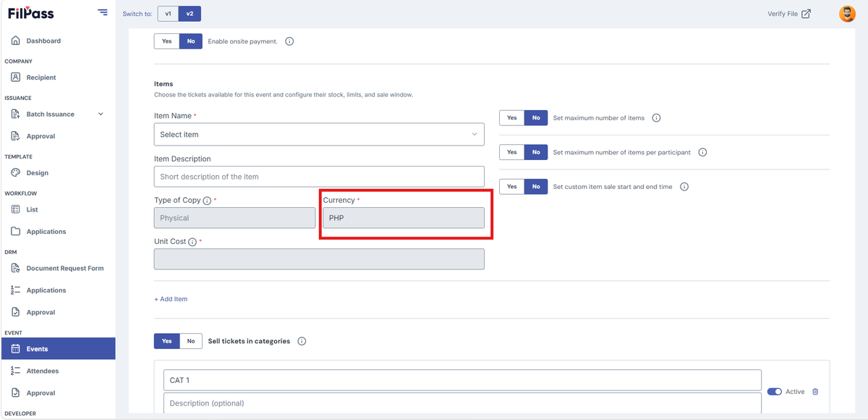The image size is (868, 420).
Task: View info icon beside Unit Cost
Action: coord(192,242)
